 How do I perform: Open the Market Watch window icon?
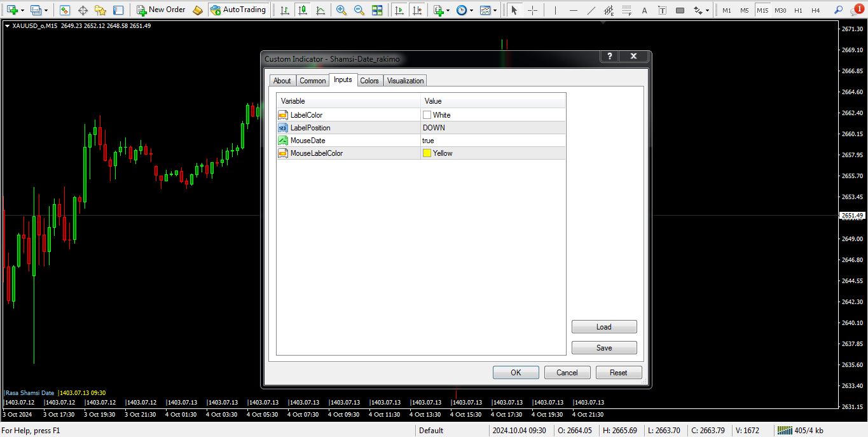[x=65, y=10]
